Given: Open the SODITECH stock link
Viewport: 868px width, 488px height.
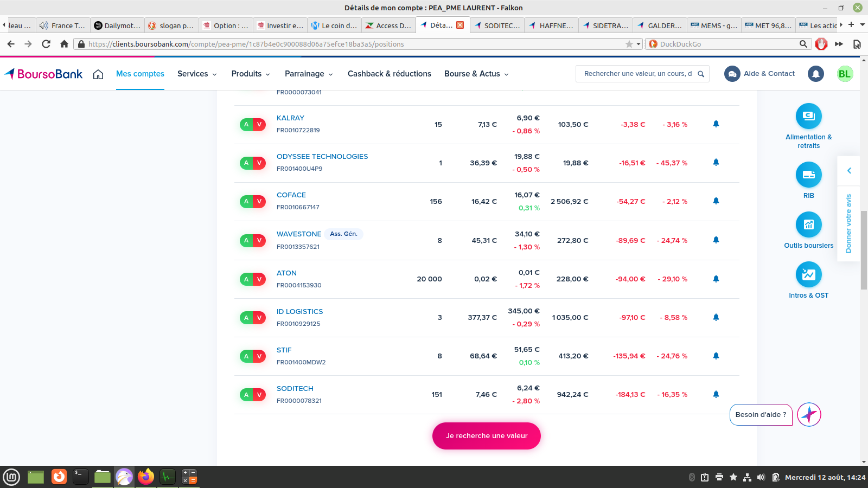Looking at the screenshot, I should tap(295, 389).
